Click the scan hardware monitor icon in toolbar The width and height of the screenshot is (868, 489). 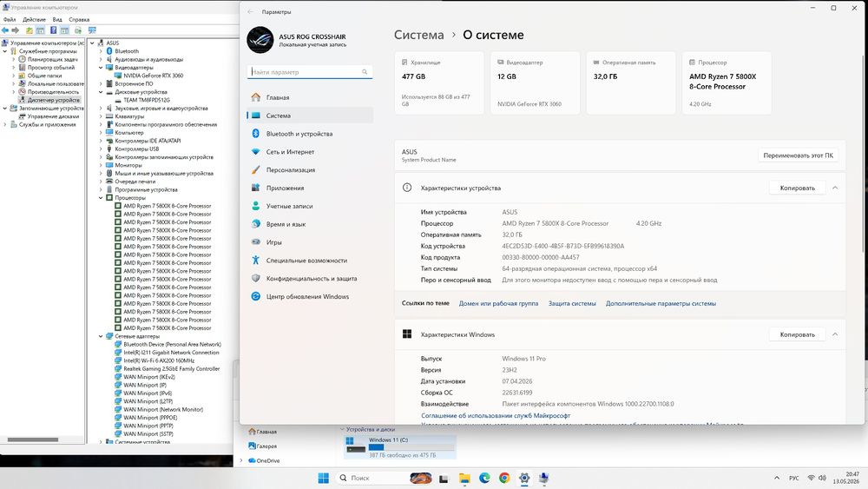click(92, 30)
